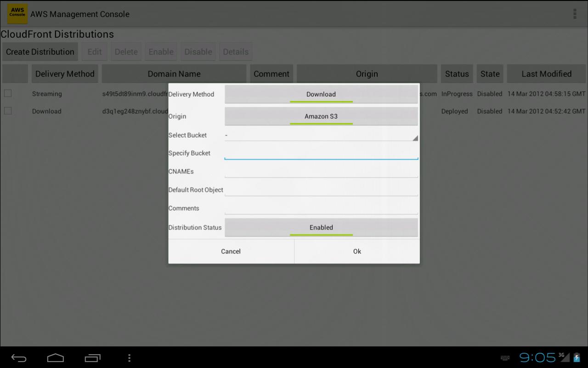
Task: Focus the CNAMEs input field
Action: click(321, 171)
